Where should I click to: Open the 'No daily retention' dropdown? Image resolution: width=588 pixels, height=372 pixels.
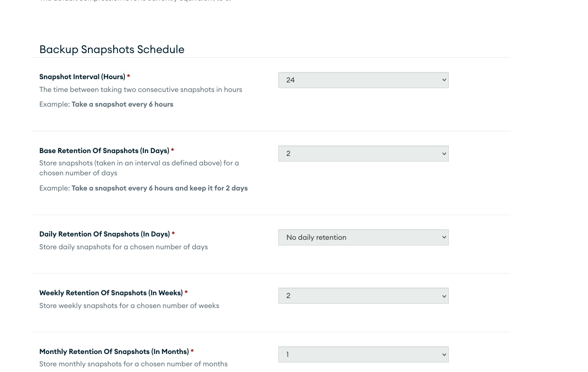363,237
